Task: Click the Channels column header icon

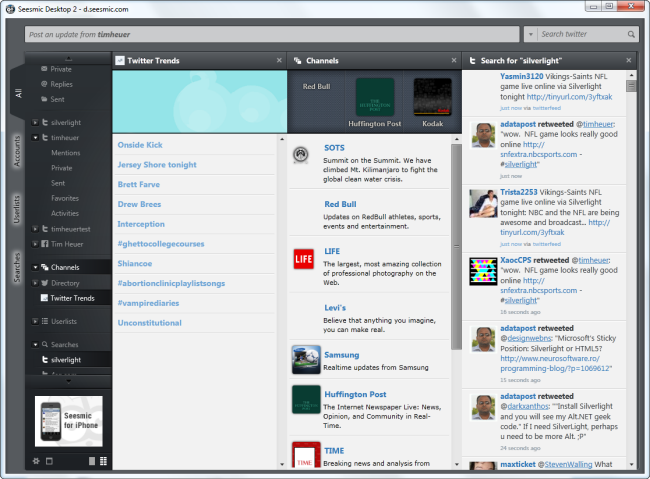Action: pyautogui.click(x=297, y=61)
